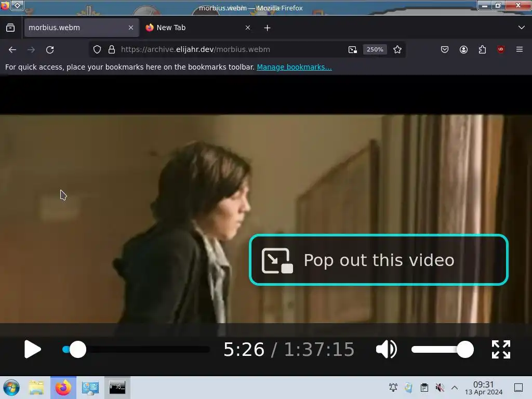Switch to the New Tab tab
Screen dimensions: 532x399
198,28
